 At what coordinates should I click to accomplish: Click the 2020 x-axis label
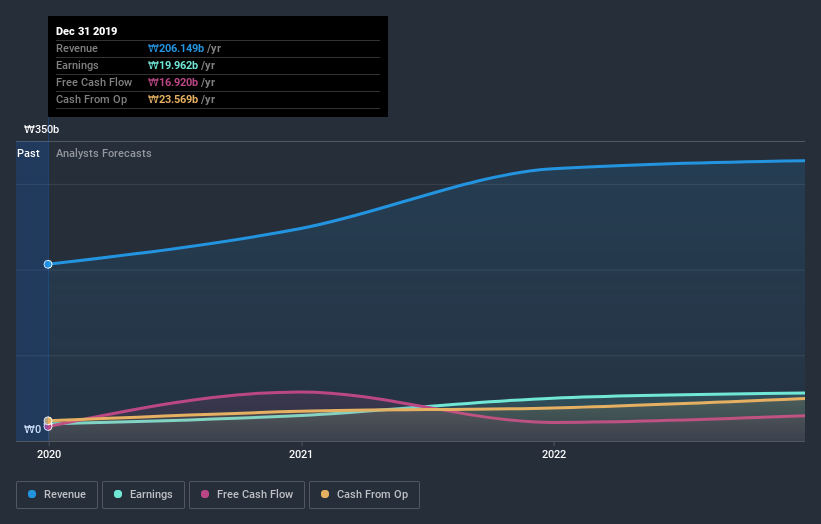click(x=49, y=454)
